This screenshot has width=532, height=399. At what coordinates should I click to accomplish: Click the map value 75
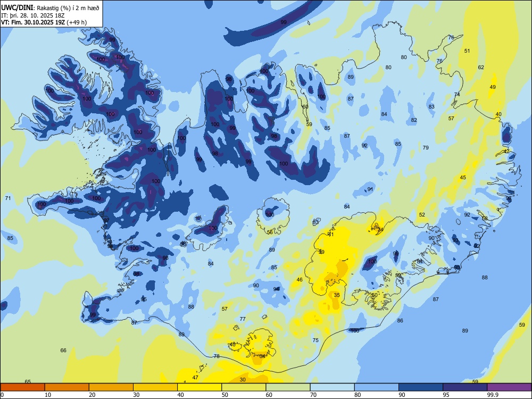click(315, 340)
